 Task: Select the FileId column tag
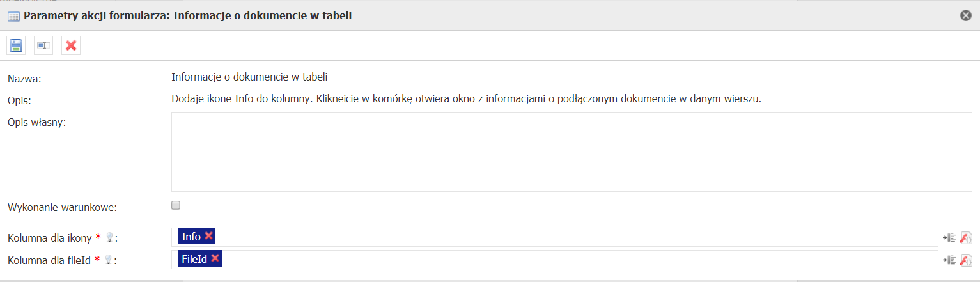coord(194,258)
